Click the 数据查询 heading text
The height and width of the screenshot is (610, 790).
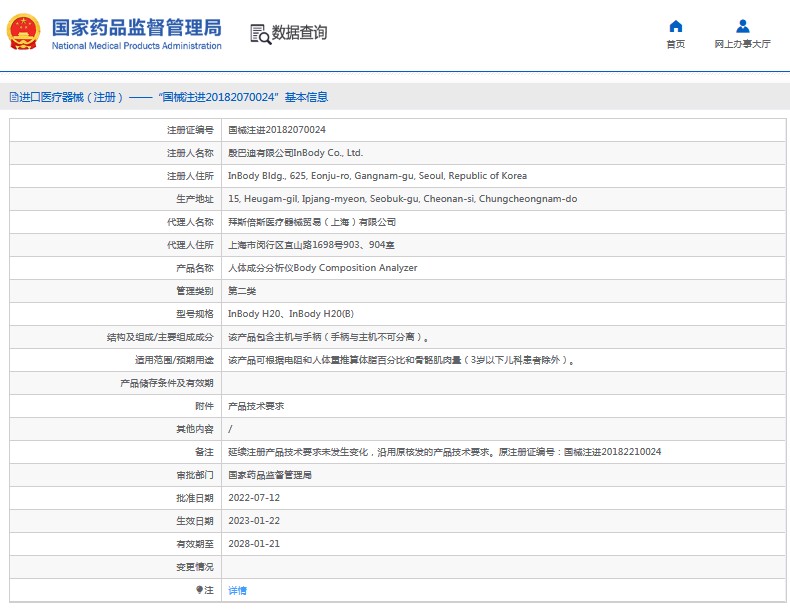pyautogui.click(x=299, y=33)
